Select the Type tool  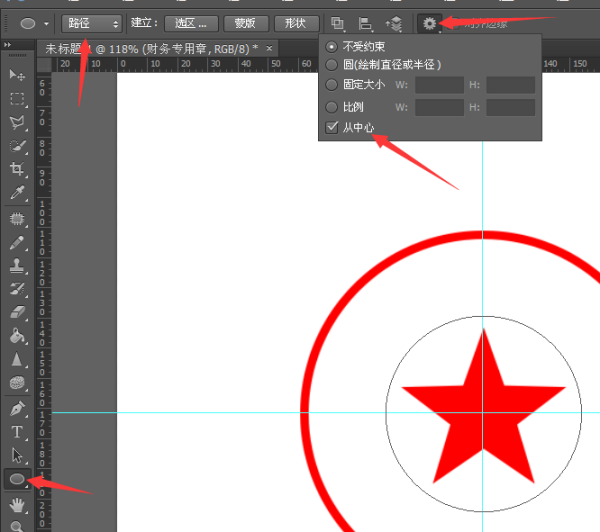[x=17, y=432]
